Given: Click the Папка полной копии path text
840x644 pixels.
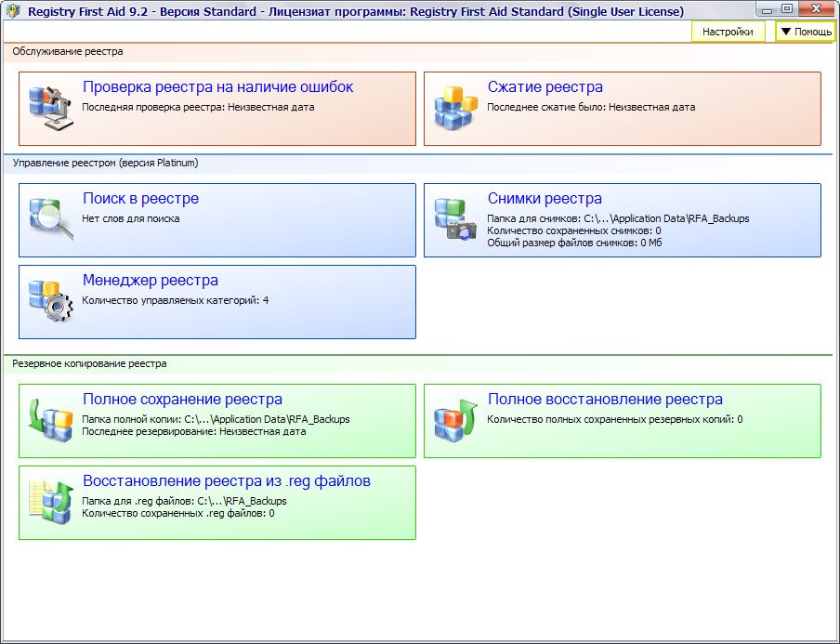Looking at the screenshot, I should (216, 419).
